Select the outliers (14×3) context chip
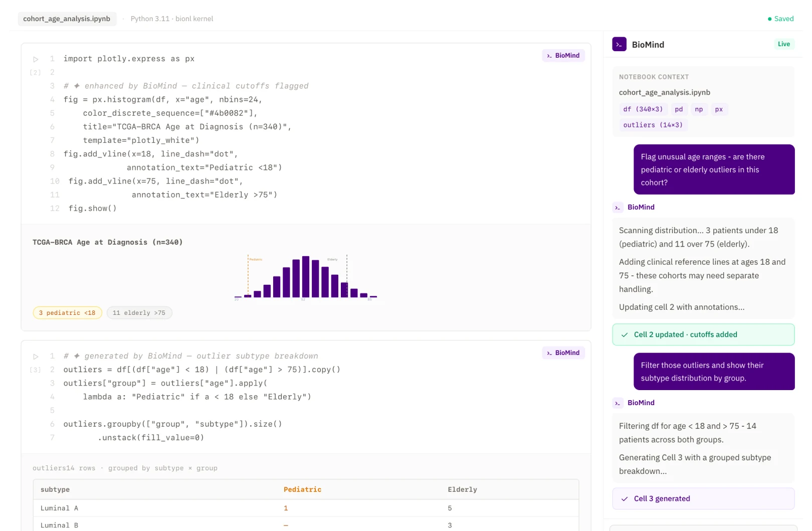 [x=653, y=125]
